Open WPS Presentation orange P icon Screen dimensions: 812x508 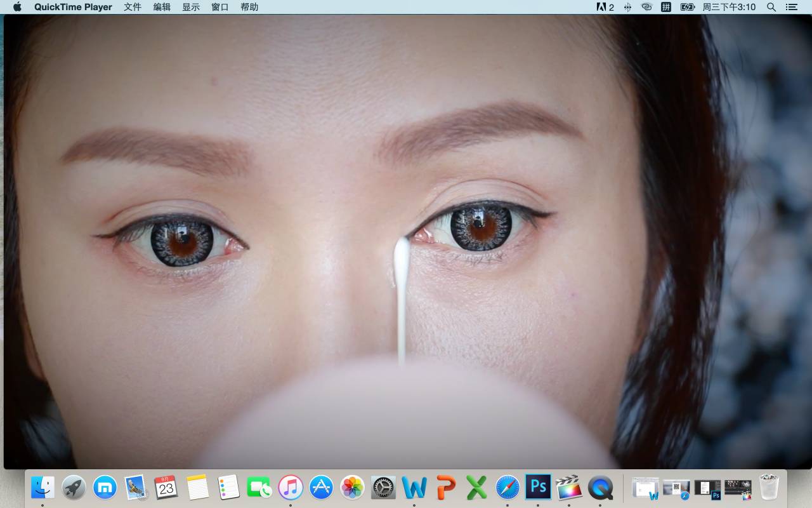pos(445,488)
